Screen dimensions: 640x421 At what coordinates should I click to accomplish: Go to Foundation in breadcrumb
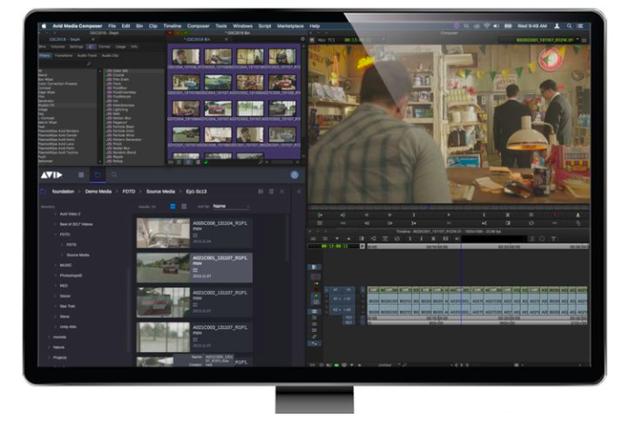tap(63, 192)
